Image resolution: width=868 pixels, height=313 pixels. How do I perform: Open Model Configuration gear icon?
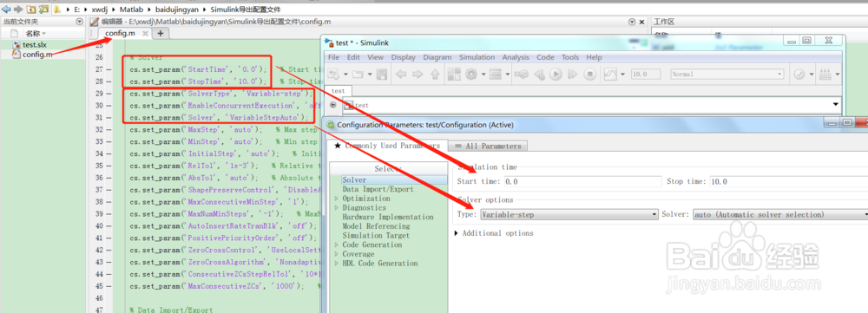click(x=471, y=74)
